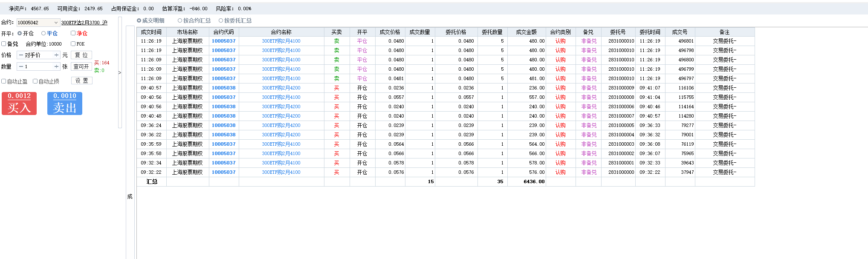This screenshot has height=259, width=868.
Task: Tick the FOK checkbox
Action: point(73,43)
